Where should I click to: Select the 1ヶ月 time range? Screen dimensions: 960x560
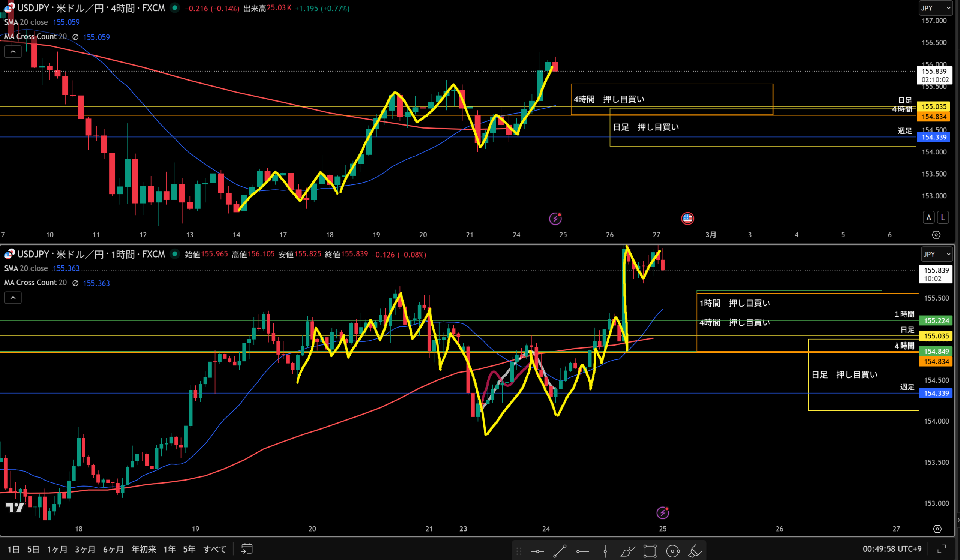point(57,550)
